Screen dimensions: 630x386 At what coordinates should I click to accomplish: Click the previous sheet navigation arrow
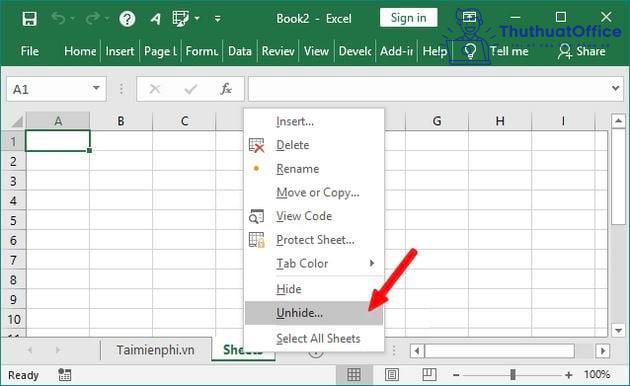30,350
